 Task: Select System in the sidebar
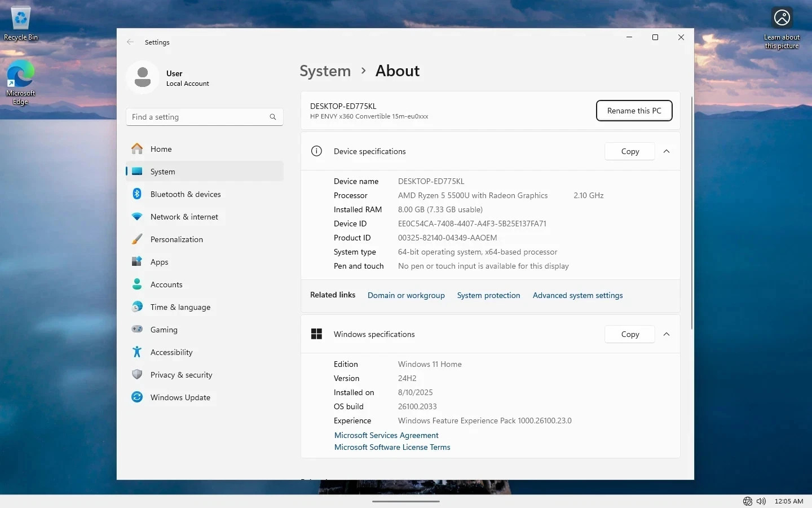tap(205, 172)
